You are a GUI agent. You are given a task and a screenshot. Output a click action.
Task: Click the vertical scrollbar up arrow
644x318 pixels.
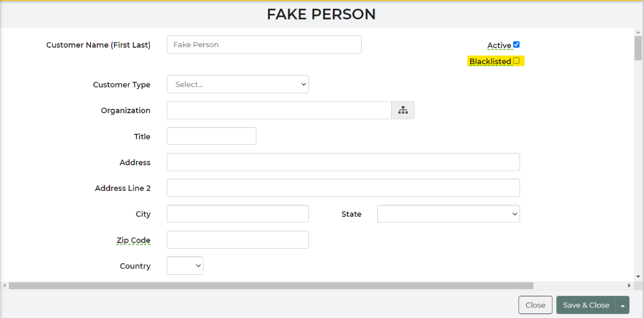pyautogui.click(x=638, y=32)
